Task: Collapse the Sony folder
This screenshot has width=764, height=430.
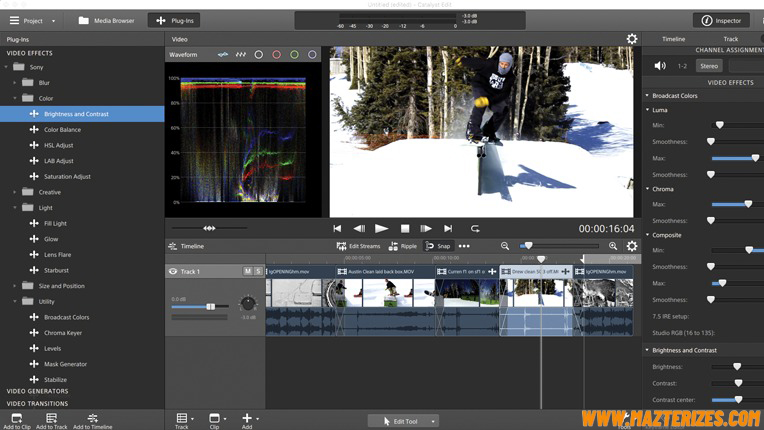Action: (6, 67)
